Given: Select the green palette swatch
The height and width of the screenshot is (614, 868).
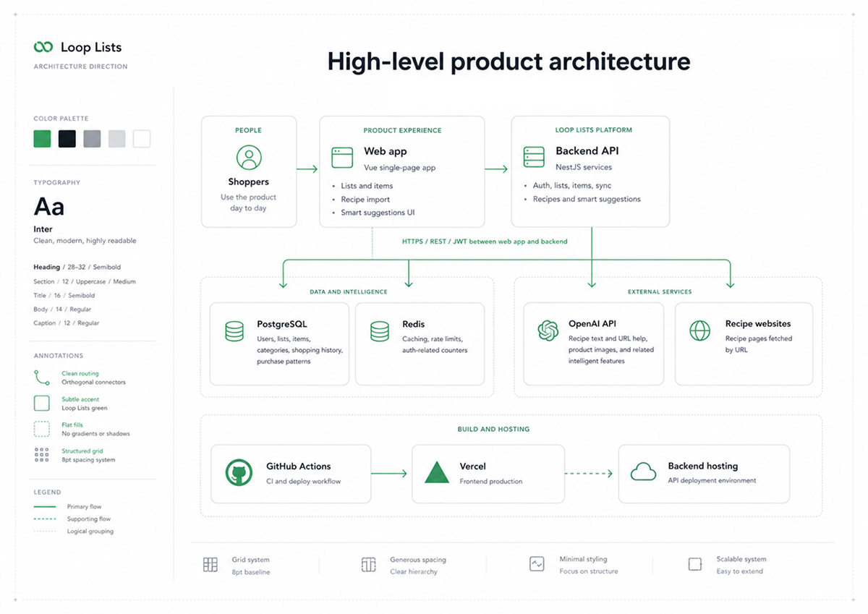Looking at the screenshot, I should [43, 139].
